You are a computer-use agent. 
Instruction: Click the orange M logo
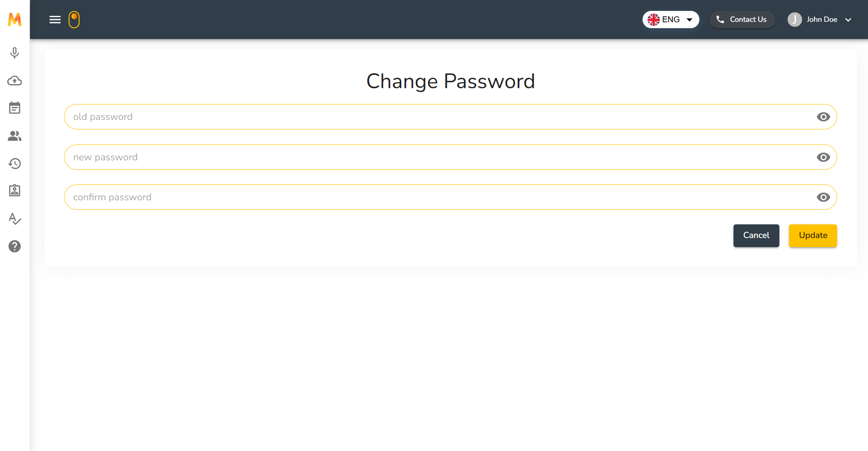click(x=15, y=20)
